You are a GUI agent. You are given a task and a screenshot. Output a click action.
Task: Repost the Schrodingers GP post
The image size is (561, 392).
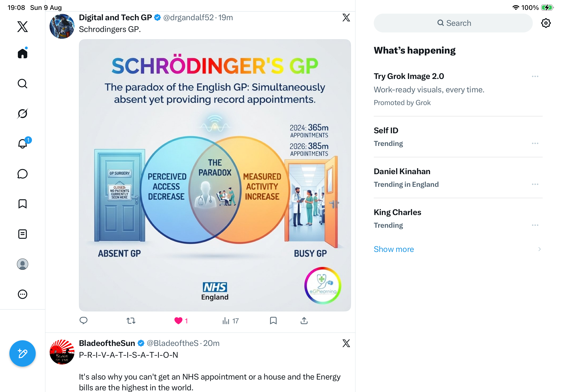pyautogui.click(x=131, y=321)
